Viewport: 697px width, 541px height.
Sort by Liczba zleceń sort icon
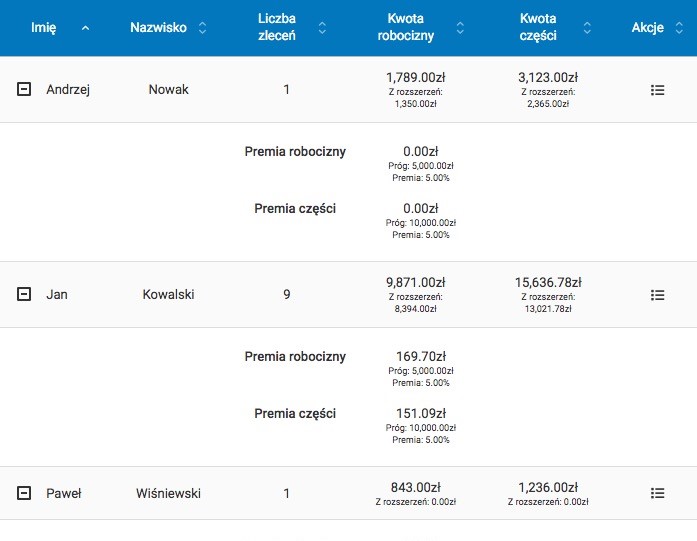point(322,28)
